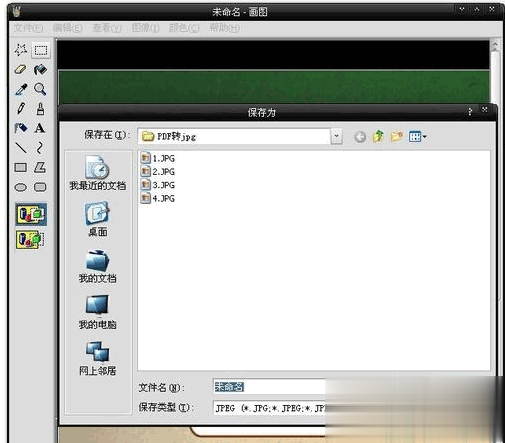Select the Brush tool
Image resolution: width=505 pixels, height=443 pixels.
pos(40,109)
